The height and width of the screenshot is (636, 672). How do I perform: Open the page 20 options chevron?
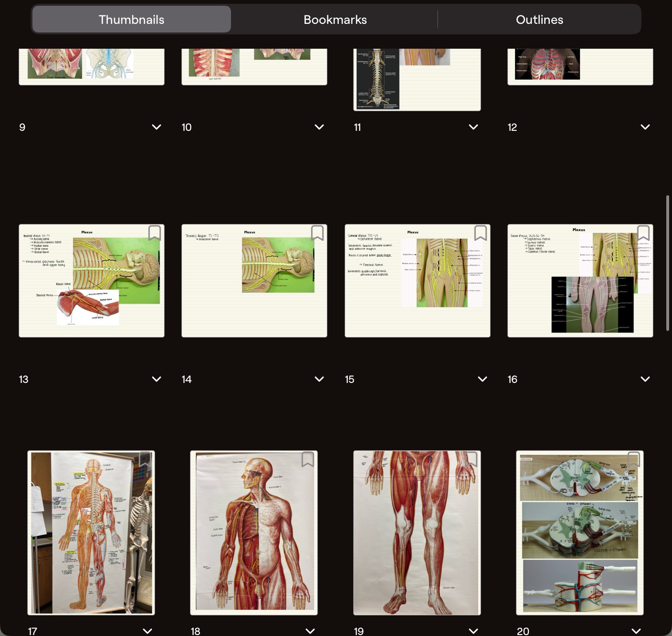(x=636, y=631)
